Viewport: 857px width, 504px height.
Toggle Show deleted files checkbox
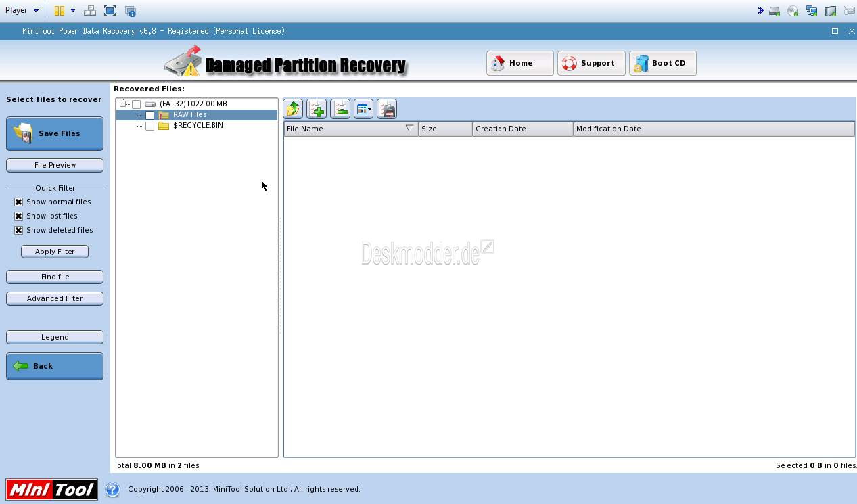(x=19, y=230)
